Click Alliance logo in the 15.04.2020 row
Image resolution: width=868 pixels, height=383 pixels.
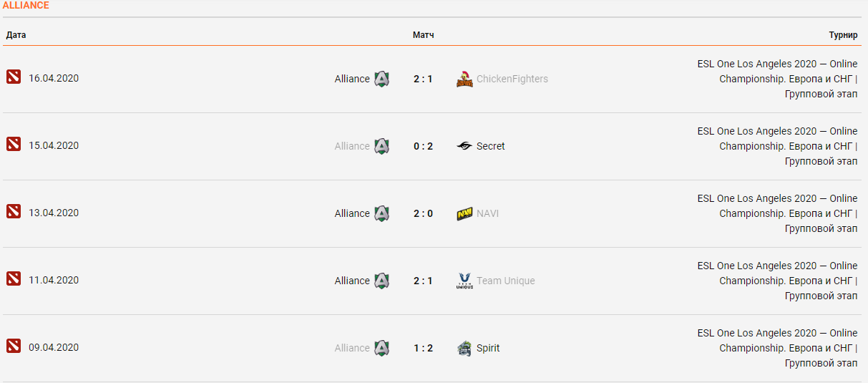point(381,146)
